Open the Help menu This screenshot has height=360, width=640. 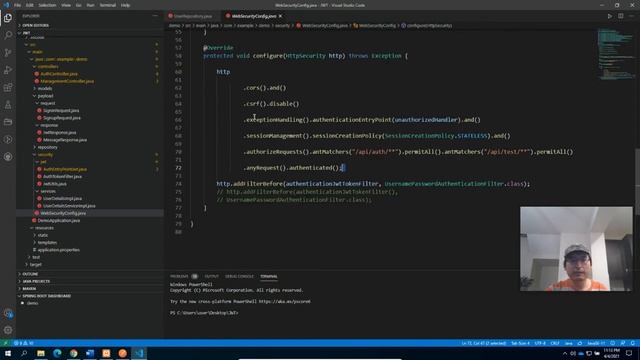click(x=125, y=5)
